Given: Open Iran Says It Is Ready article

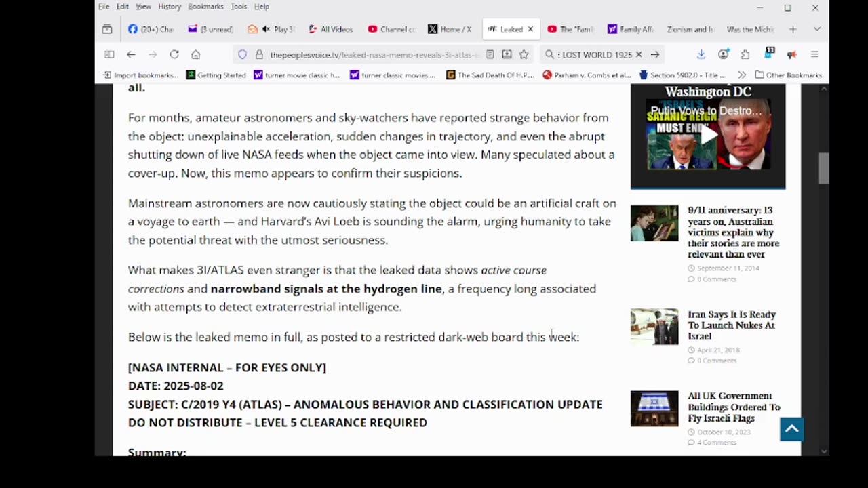Looking at the screenshot, I should click(732, 325).
